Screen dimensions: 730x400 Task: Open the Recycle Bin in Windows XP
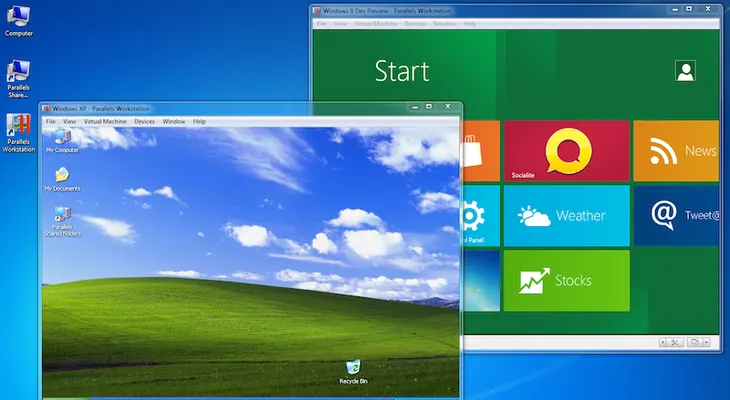point(353,372)
